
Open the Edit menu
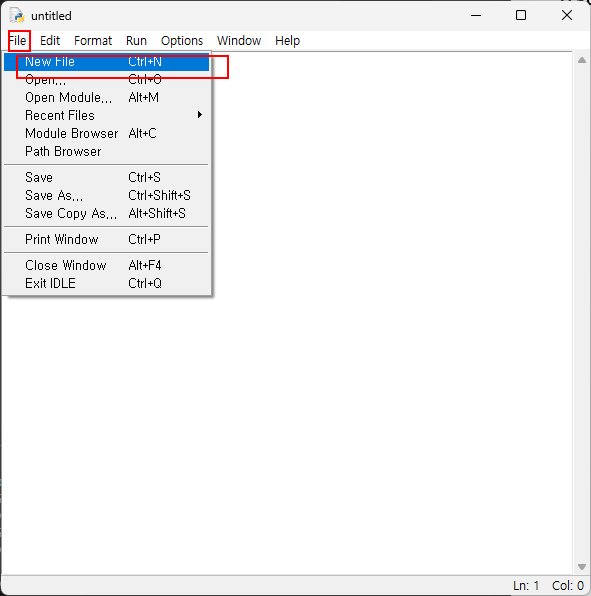tap(50, 41)
